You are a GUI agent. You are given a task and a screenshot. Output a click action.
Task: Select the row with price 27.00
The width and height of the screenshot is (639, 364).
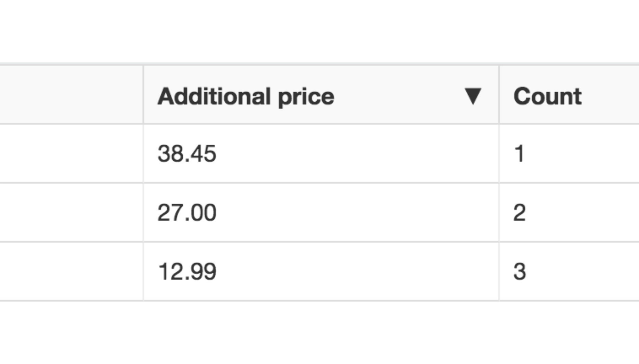click(x=313, y=211)
